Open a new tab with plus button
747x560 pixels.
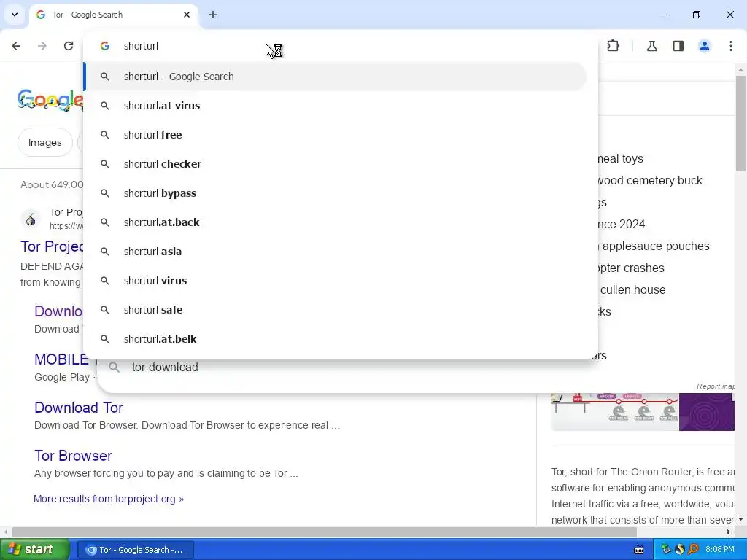213,15
